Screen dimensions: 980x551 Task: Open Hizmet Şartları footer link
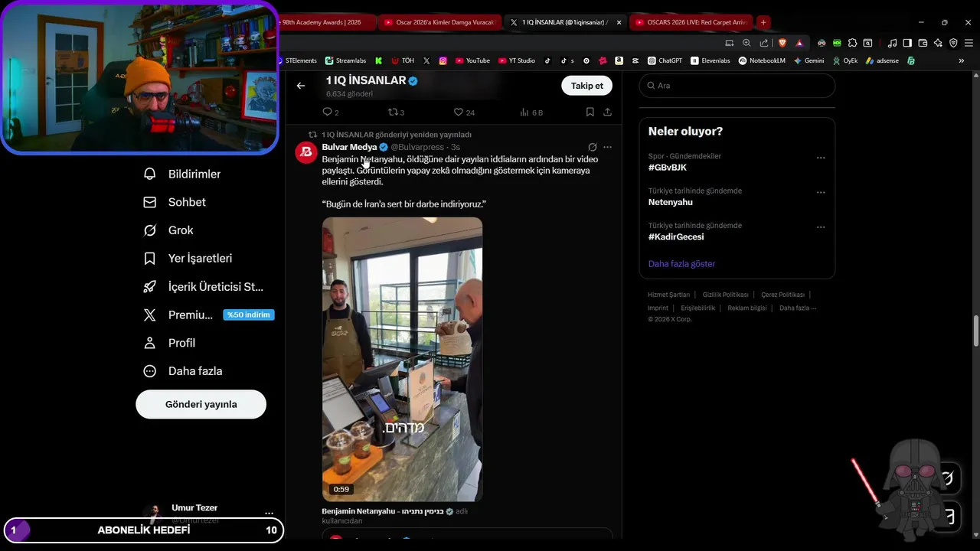pyautogui.click(x=668, y=295)
